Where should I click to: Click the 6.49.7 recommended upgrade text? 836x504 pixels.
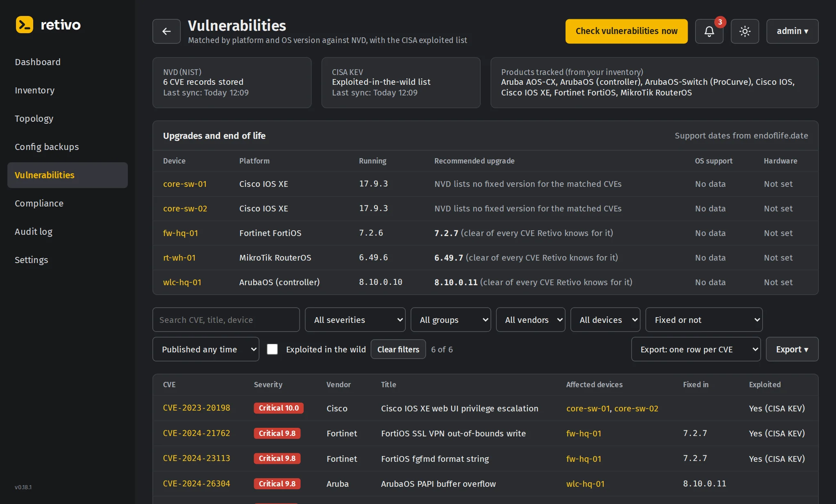pos(449,258)
